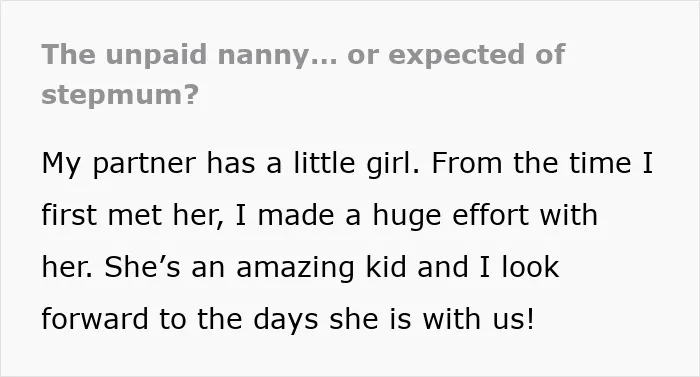Click the word 'made' in the second line
Viewport: 700px width, 377px height.
click(296, 214)
